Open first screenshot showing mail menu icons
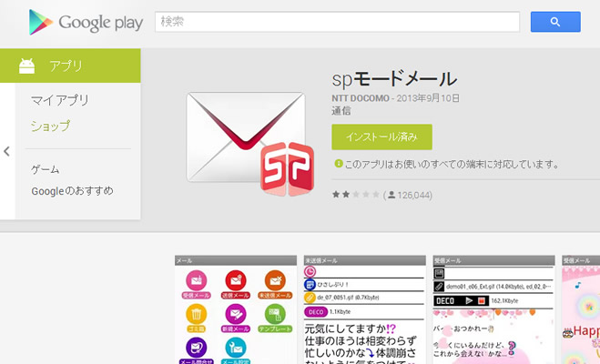The height and width of the screenshot is (364, 600). pyautogui.click(x=236, y=309)
